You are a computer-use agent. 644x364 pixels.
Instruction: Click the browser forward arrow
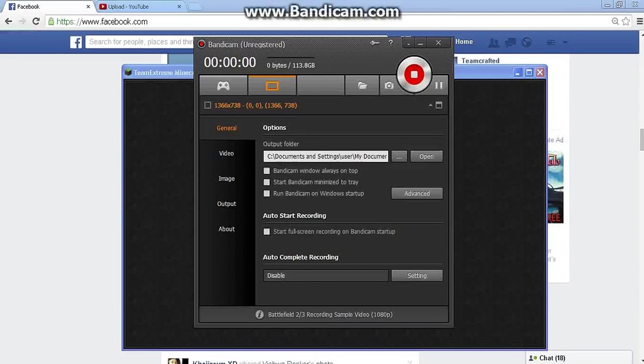(x=22, y=21)
